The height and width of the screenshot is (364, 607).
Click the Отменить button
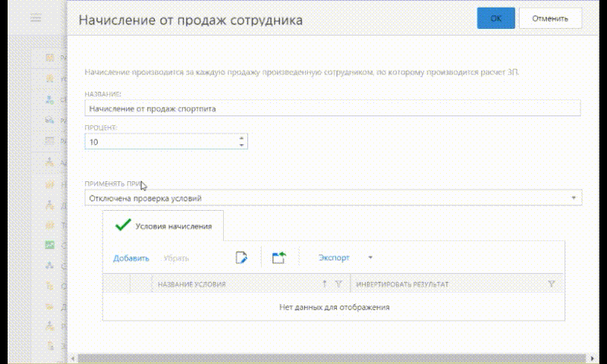click(550, 18)
